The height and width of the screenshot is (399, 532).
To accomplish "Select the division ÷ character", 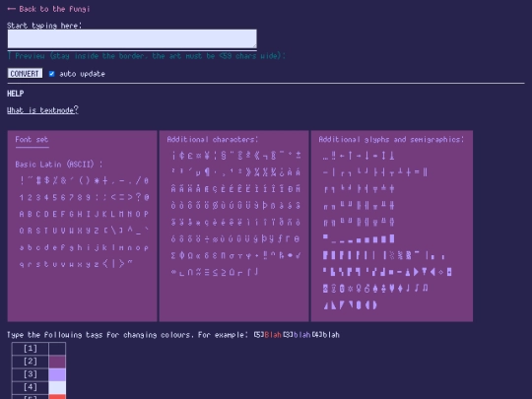I will pyautogui.click(x=207, y=238).
